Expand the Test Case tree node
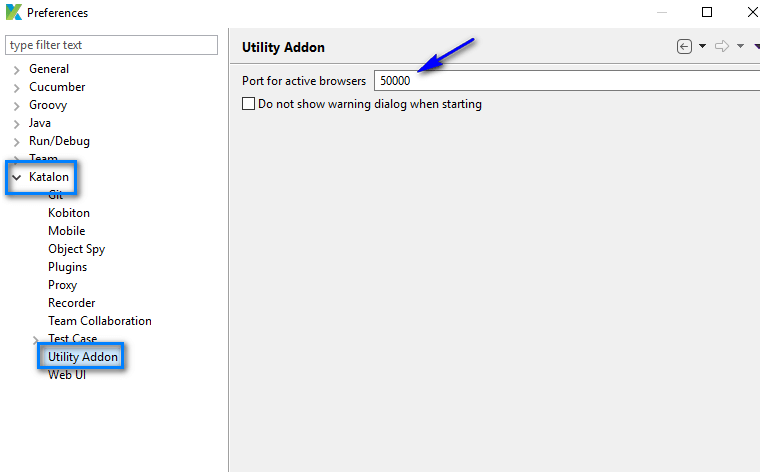Viewport: 760px width, 472px height. pos(35,340)
